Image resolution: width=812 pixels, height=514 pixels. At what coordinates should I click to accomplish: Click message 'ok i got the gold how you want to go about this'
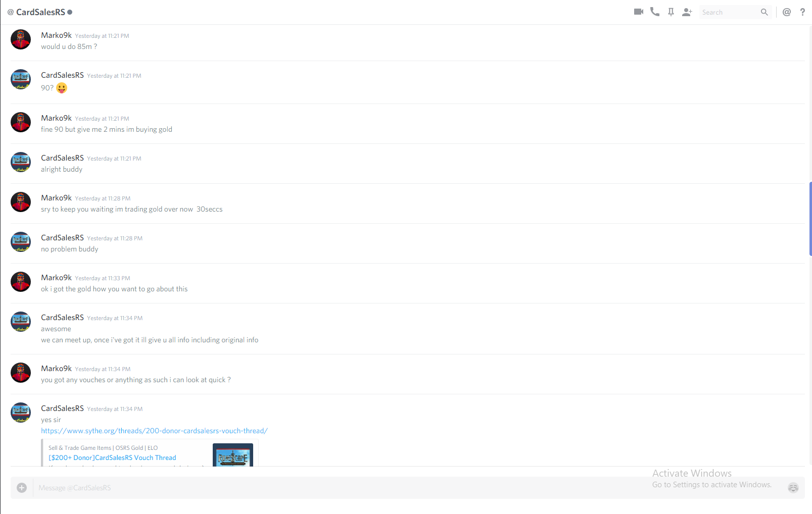(114, 289)
